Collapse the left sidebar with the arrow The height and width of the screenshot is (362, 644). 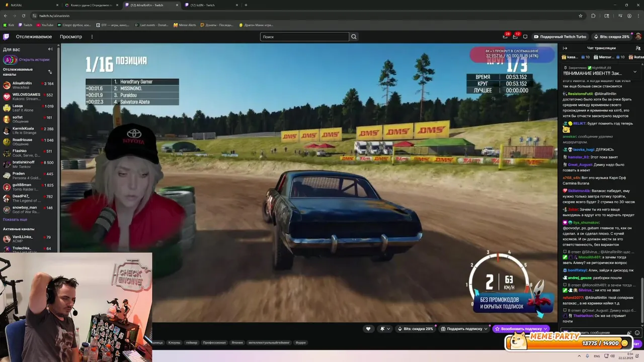tap(50, 49)
